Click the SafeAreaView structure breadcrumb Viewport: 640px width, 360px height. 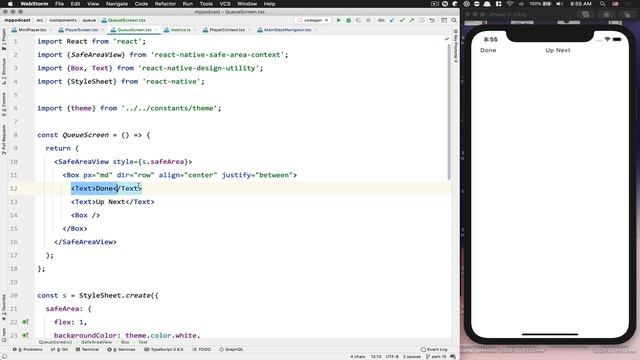pos(96,342)
